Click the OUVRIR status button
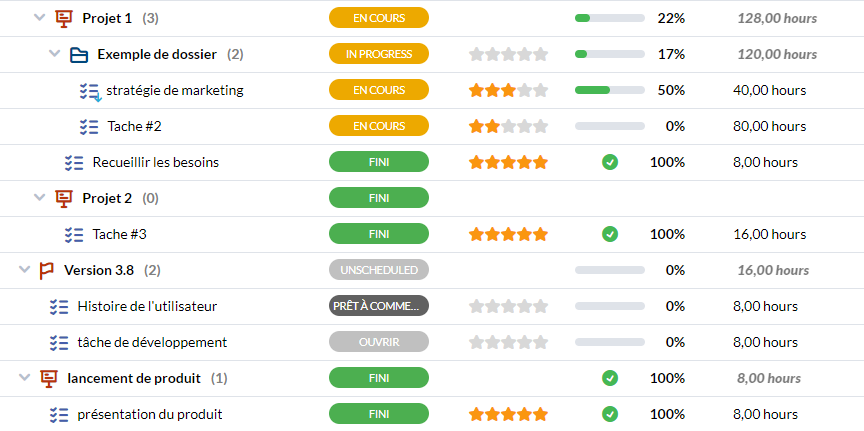 click(379, 342)
